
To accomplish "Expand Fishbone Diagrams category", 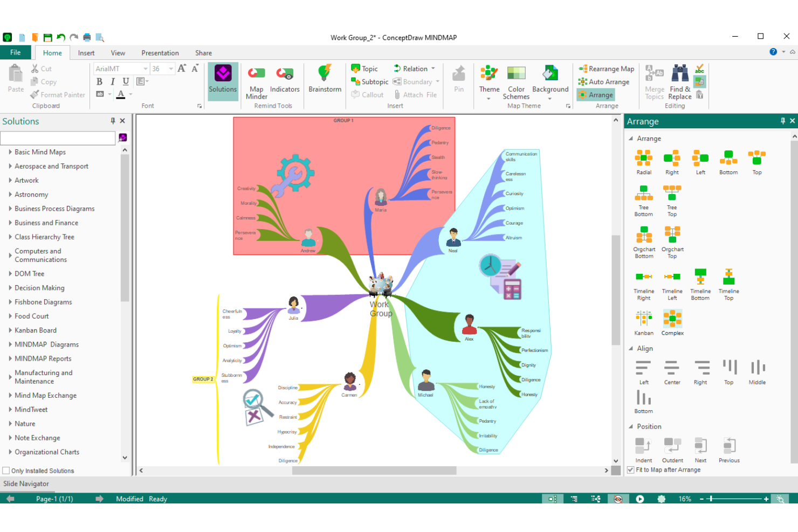I will click(10, 302).
